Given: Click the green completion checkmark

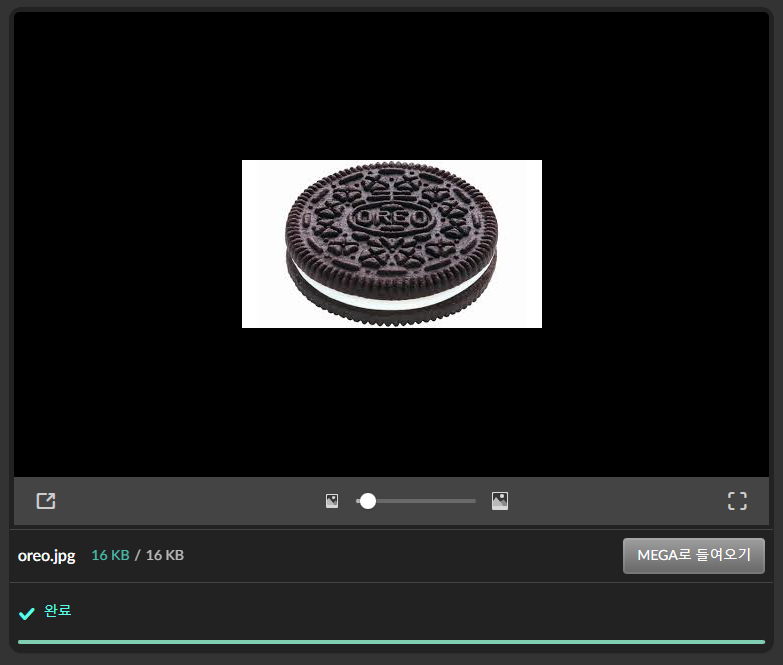Looking at the screenshot, I should click(26, 613).
